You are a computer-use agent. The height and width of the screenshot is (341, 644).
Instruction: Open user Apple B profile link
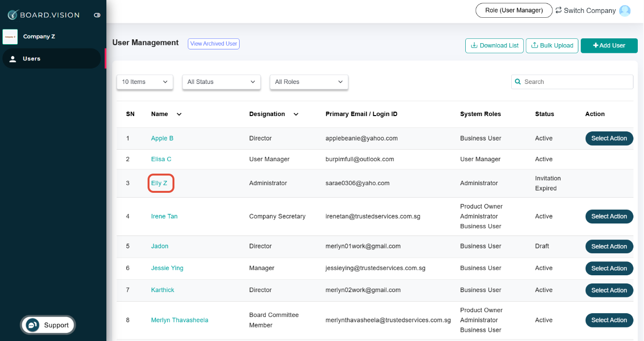click(162, 138)
